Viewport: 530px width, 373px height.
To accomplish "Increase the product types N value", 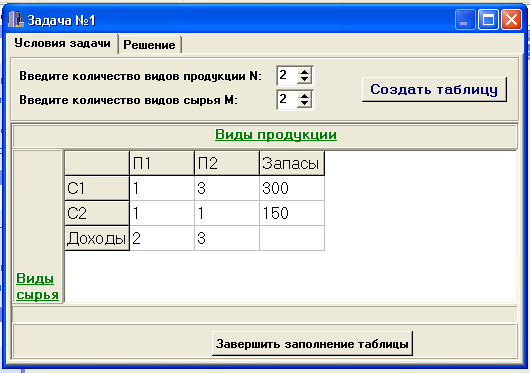I will 305,72.
